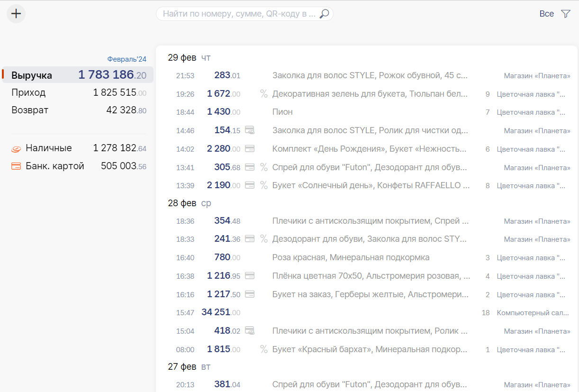
Task: Open the filter funnel icon
Action: click(x=565, y=14)
